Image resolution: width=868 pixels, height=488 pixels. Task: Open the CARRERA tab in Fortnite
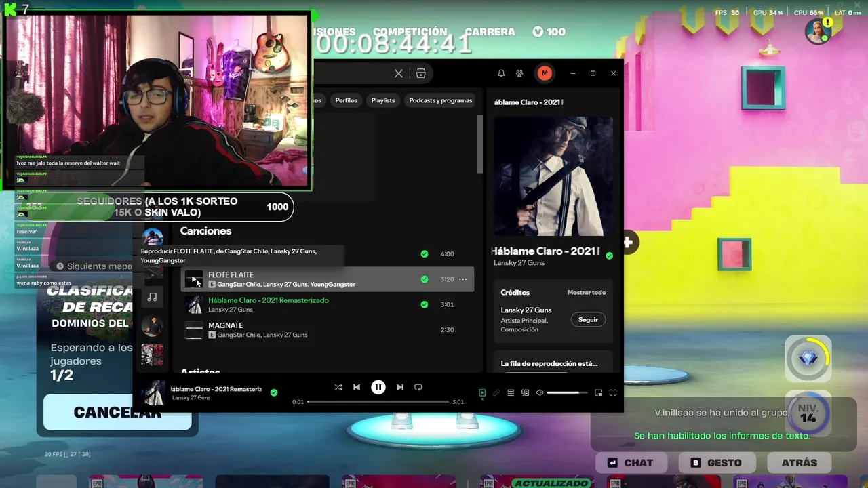[490, 32]
